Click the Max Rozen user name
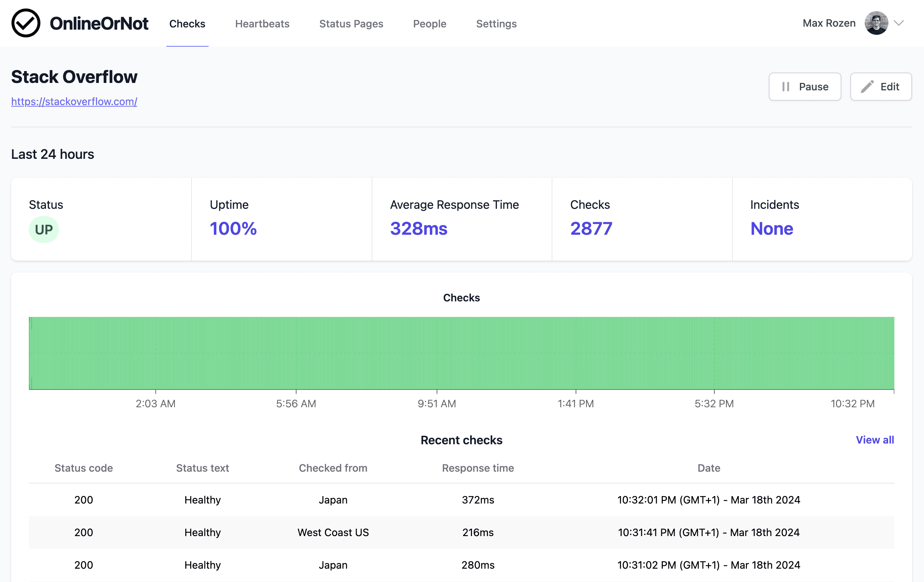 (x=829, y=23)
